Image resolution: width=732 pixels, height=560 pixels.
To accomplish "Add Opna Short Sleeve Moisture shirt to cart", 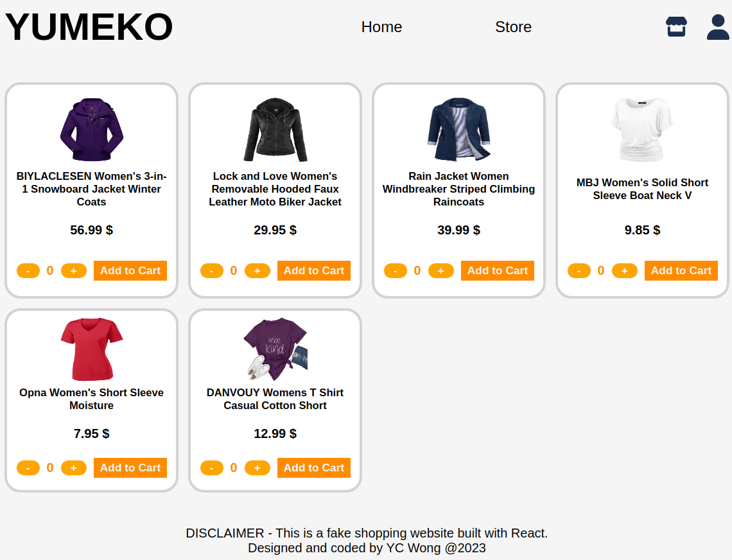I will click(130, 468).
